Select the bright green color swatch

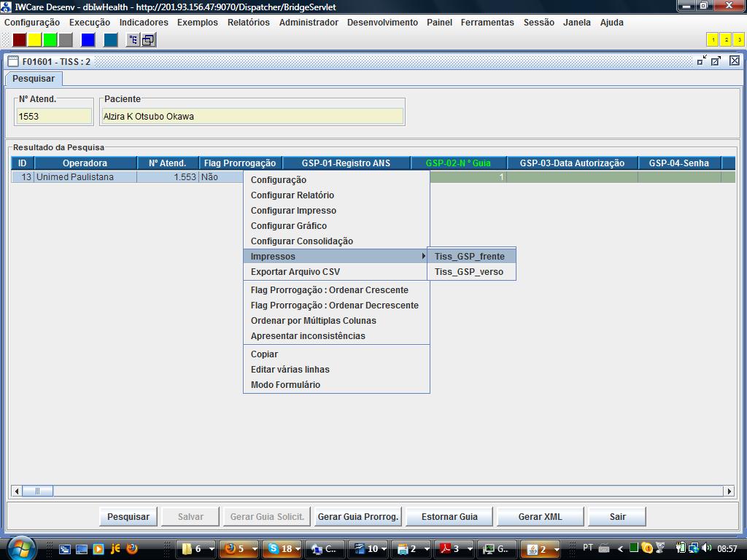pos(50,40)
